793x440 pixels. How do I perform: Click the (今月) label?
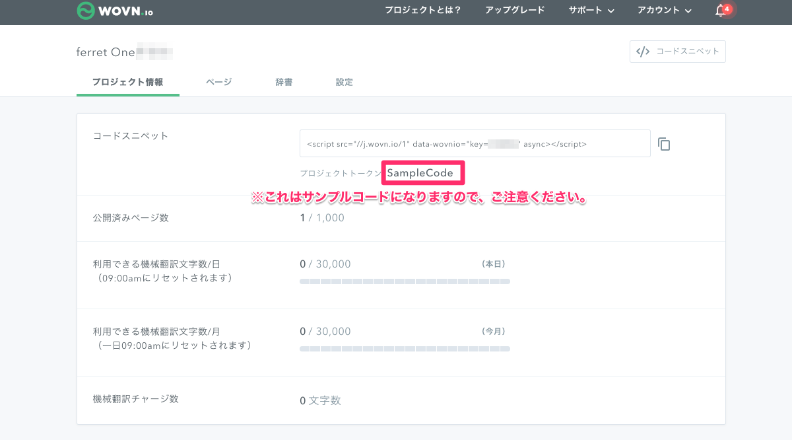tap(493, 331)
